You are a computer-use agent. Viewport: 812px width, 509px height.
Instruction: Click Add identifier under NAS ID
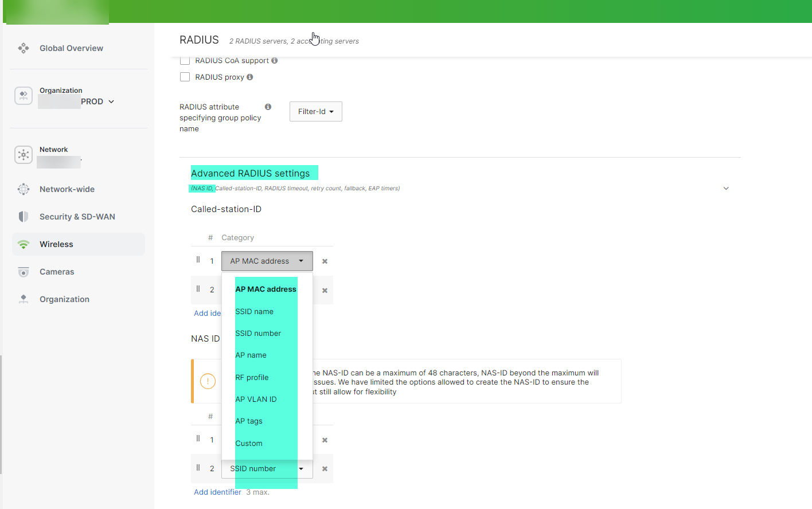pyautogui.click(x=217, y=492)
